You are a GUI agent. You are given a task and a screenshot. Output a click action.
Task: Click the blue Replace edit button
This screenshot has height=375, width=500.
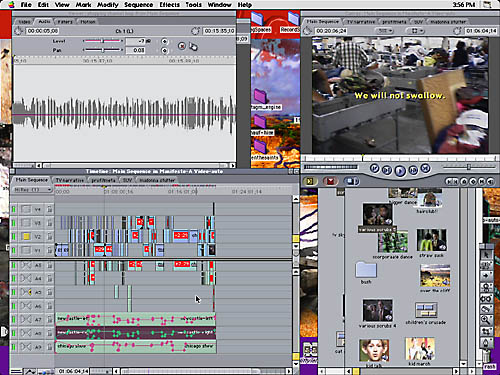(351, 181)
